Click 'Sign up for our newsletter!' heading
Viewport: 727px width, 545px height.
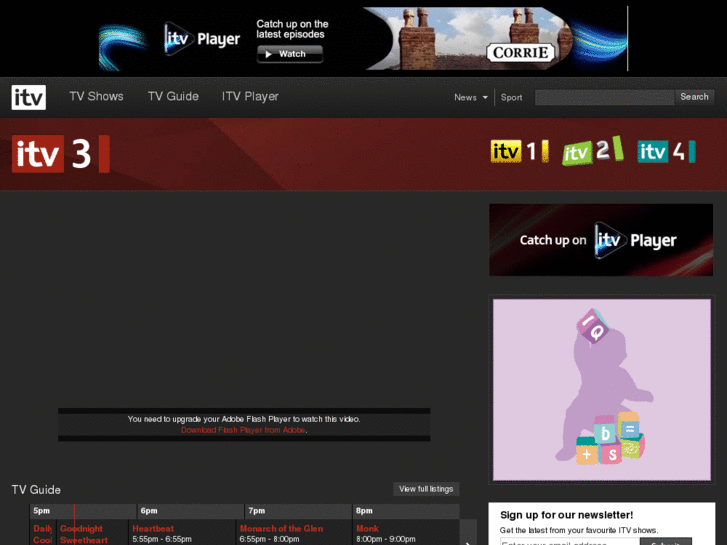pyautogui.click(x=567, y=515)
